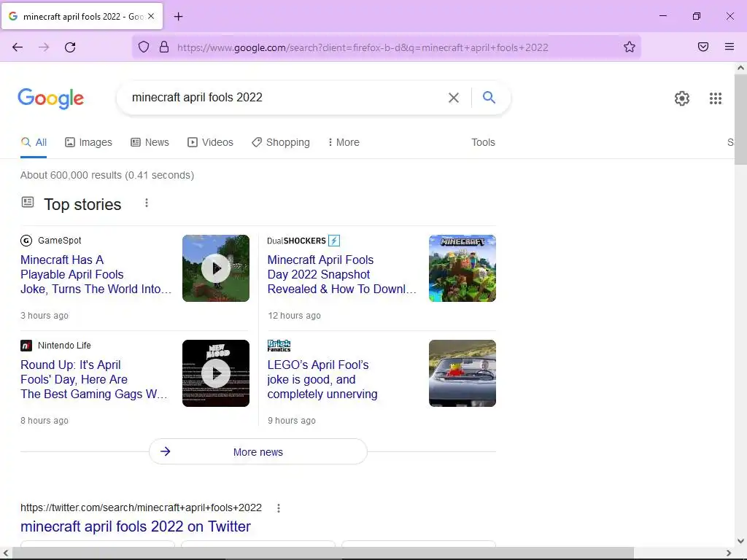Click the horizontal scrollbar thumb
The width and height of the screenshot is (747, 560).
click(323, 553)
